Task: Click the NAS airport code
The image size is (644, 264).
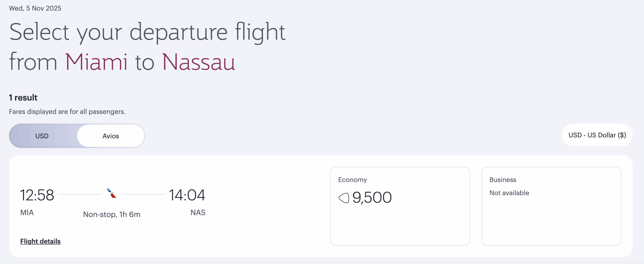Action: tap(198, 213)
